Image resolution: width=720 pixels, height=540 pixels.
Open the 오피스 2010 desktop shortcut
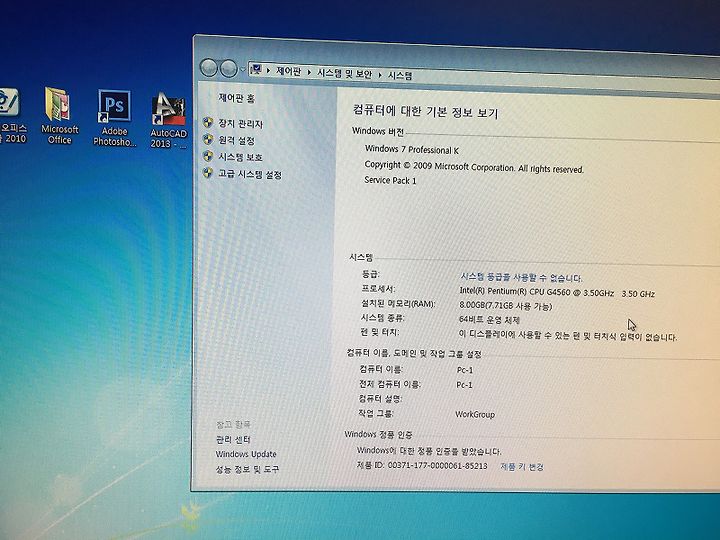point(11,115)
